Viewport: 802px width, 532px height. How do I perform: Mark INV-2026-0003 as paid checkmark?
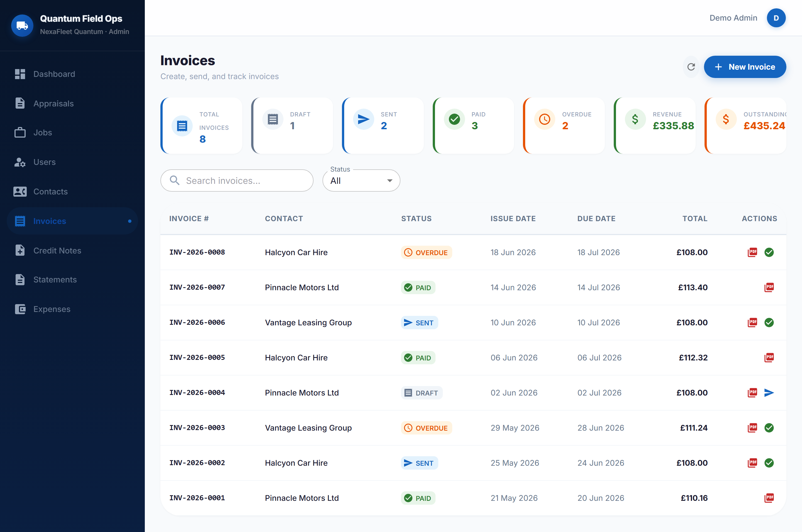click(769, 428)
